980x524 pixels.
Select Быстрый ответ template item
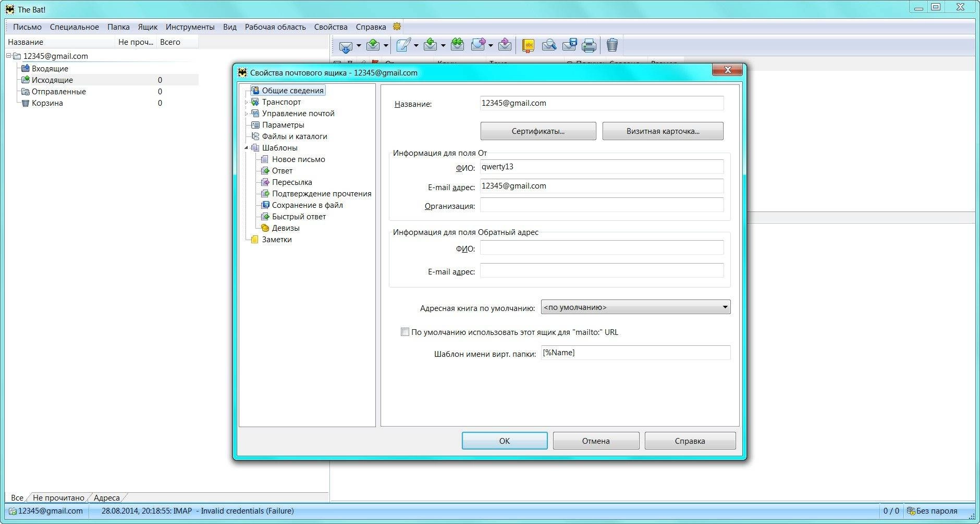click(299, 217)
